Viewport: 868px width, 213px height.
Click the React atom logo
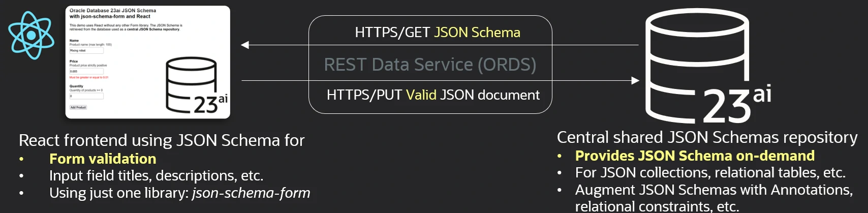[x=31, y=35]
